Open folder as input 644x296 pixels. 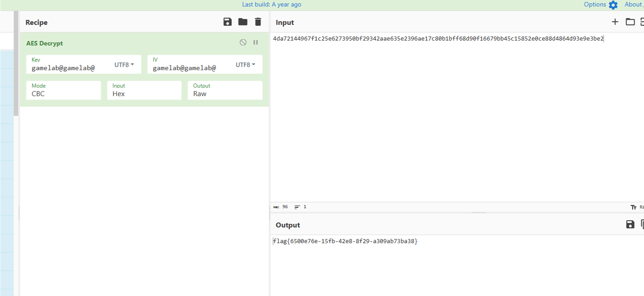point(630,22)
